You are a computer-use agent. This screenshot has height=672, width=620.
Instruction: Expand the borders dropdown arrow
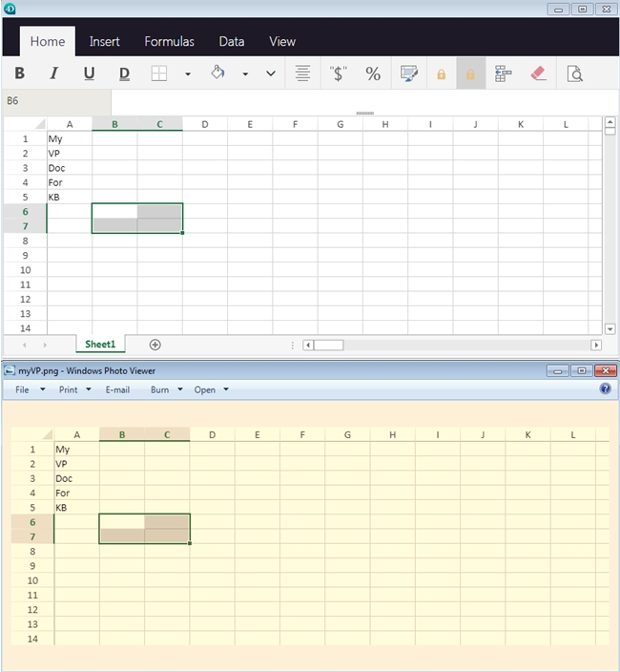[x=187, y=74]
